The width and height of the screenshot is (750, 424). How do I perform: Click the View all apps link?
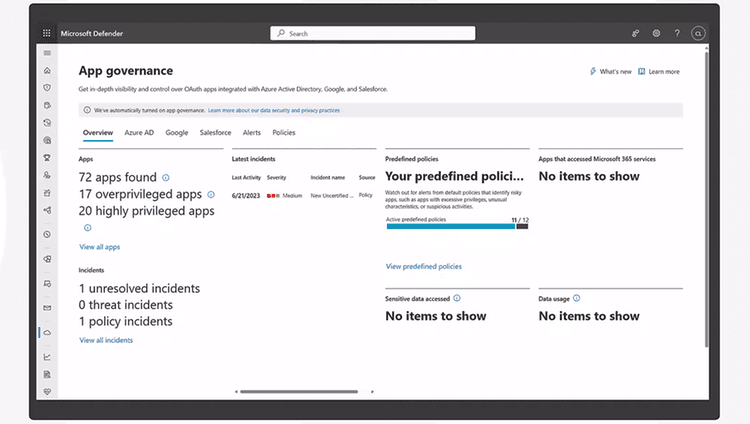pos(99,247)
